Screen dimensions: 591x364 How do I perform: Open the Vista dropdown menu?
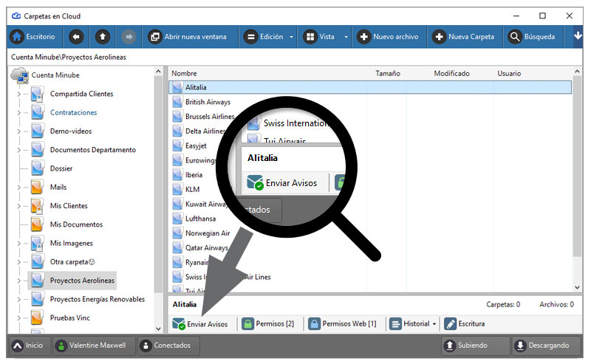coord(325,37)
